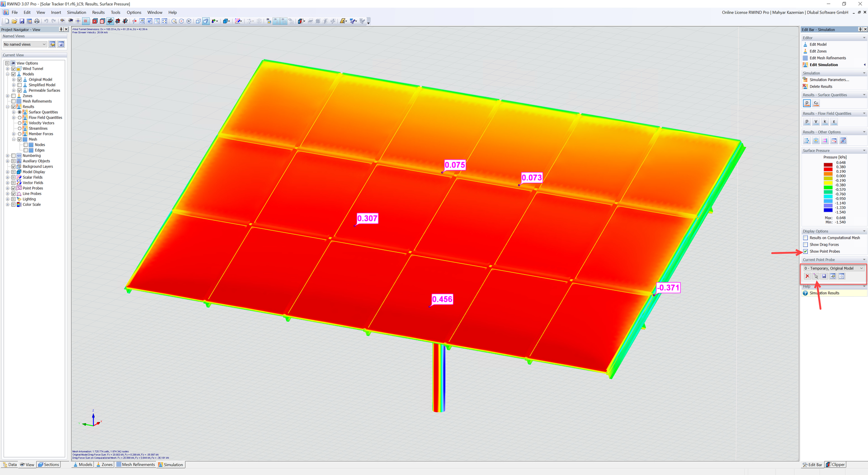The height and width of the screenshot is (475, 868).
Task: Click the 0.456 probe label on the model
Action: pyautogui.click(x=442, y=299)
